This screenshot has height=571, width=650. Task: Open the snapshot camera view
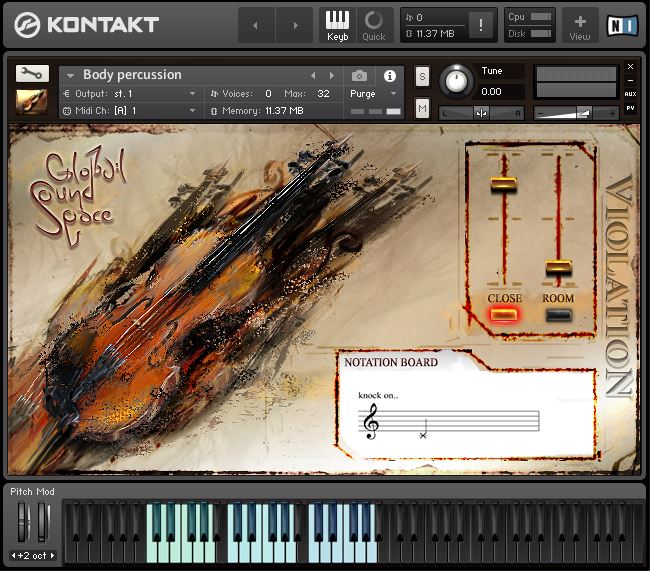359,76
